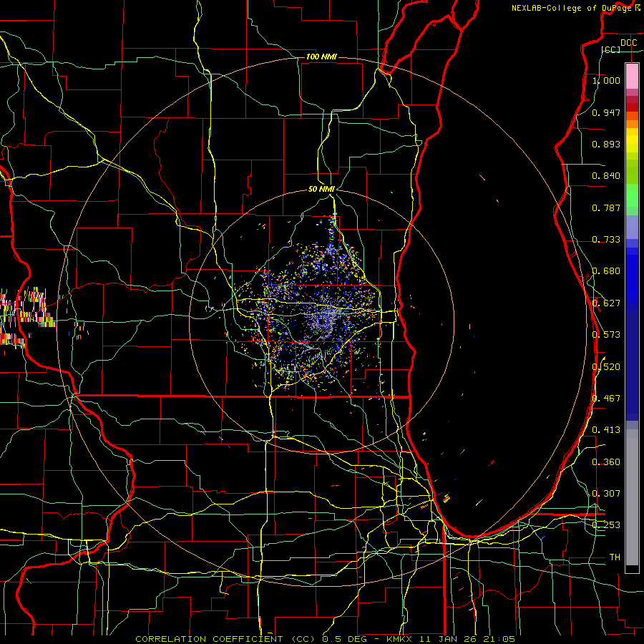This screenshot has width=644, height=644.
Task: Click the 0.733 legend value
Action: point(606,240)
